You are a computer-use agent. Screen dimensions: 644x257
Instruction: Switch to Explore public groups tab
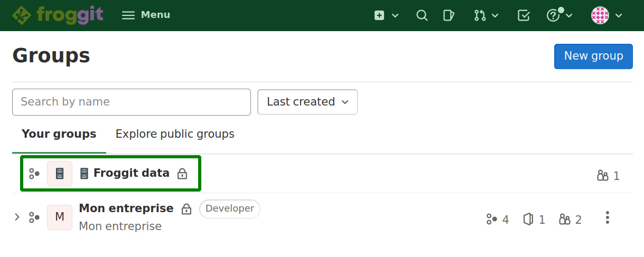pyautogui.click(x=175, y=134)
